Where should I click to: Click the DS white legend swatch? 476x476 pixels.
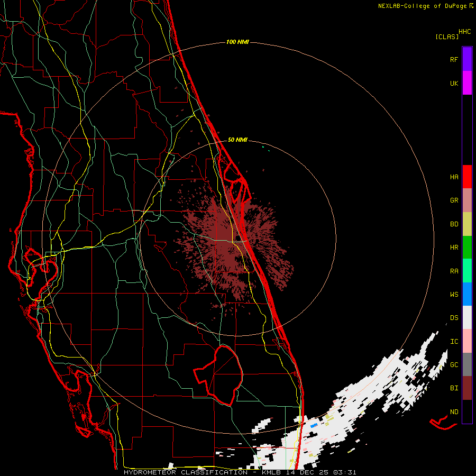[x=467, y=317]
